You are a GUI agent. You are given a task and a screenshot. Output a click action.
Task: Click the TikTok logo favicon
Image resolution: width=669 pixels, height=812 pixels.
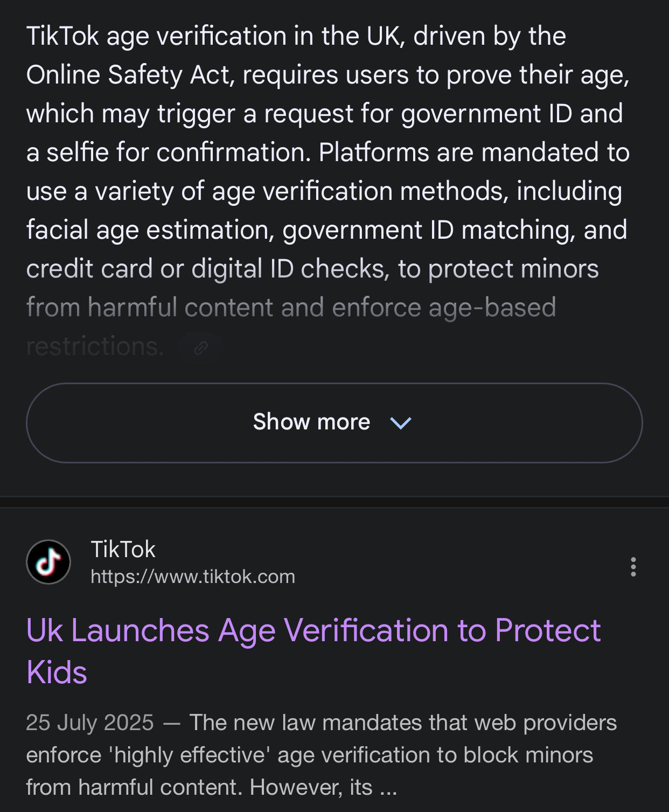(x=48, y=562)
